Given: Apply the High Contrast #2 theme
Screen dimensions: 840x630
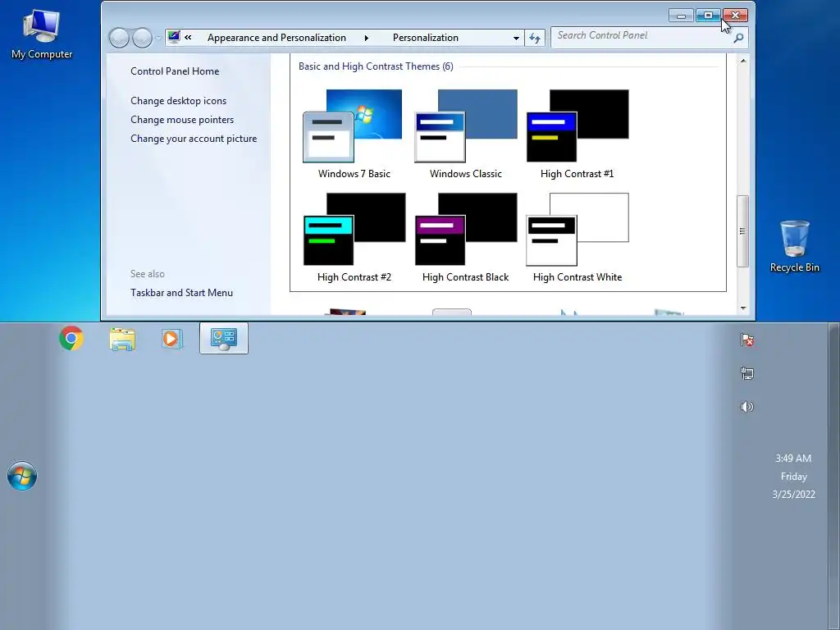Looking at the screenshot, I should coord(354,238).
